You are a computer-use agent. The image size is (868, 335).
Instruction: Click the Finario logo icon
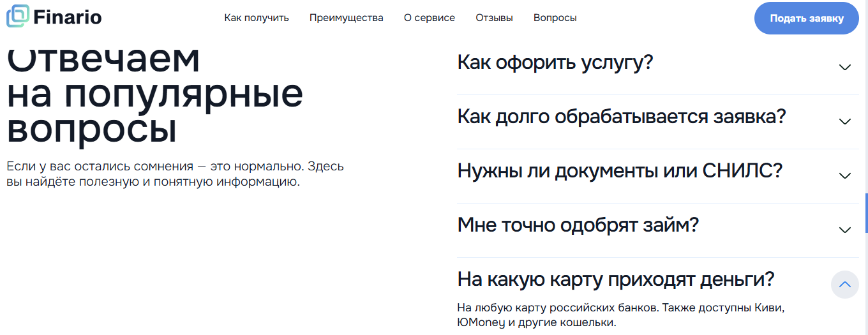(x=17, y=17)
